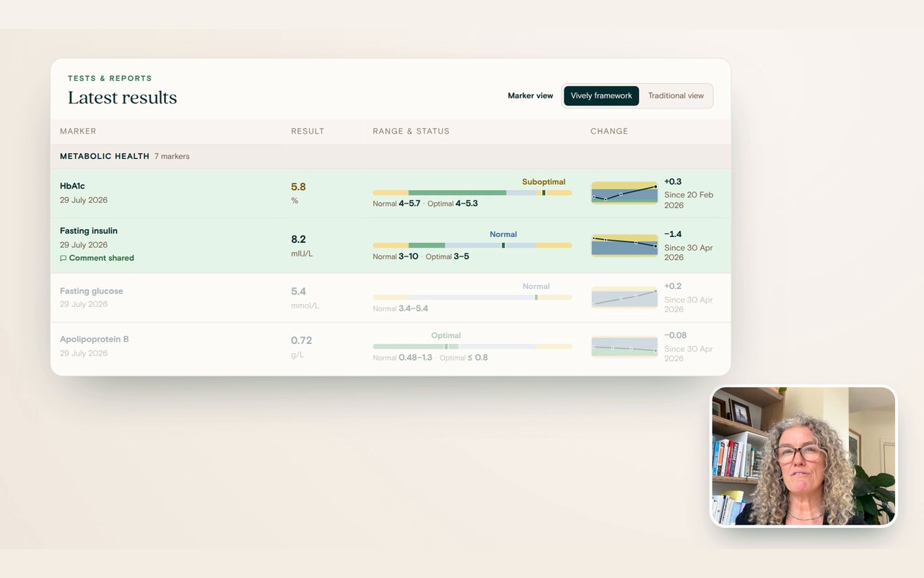Viewport: 924px width, 578px height.
Task: Click the Fasting glucose result 5.4
Action: pos(298,291)
